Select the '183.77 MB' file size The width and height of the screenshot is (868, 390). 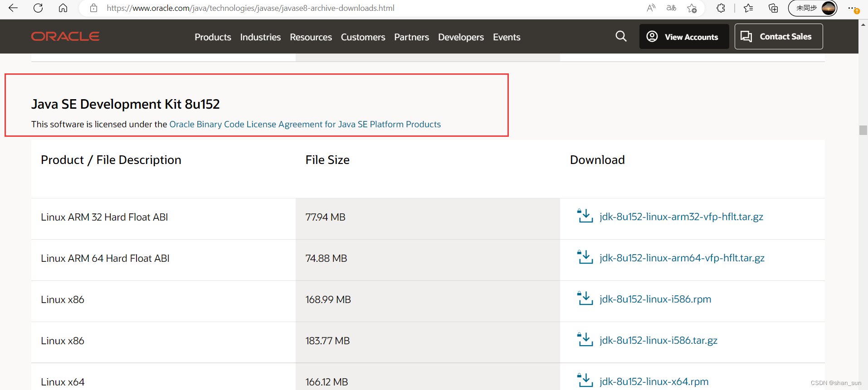(327, 341)
